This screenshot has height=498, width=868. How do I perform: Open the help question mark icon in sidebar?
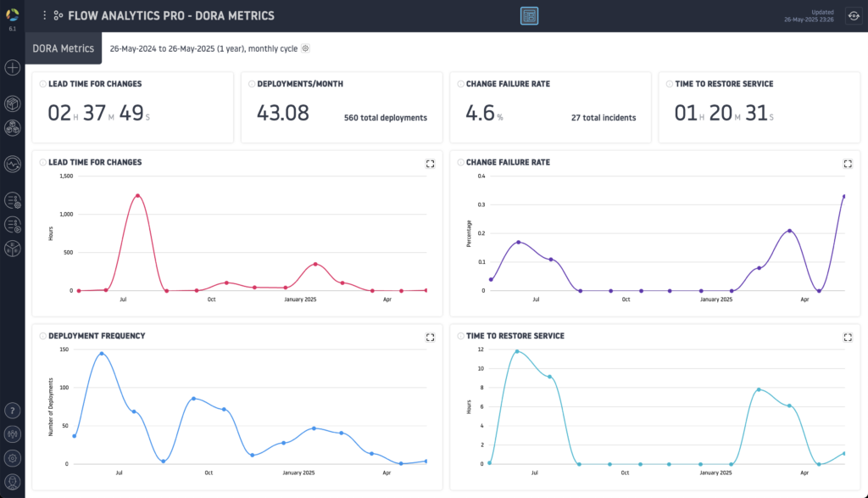[x=13, y=411]
